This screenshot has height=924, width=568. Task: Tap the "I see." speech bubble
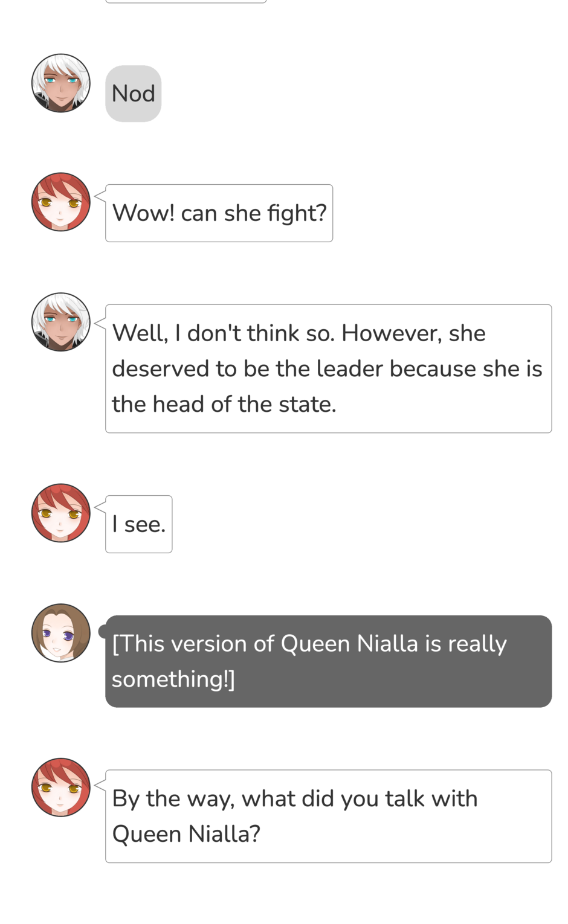click(138, 524)
